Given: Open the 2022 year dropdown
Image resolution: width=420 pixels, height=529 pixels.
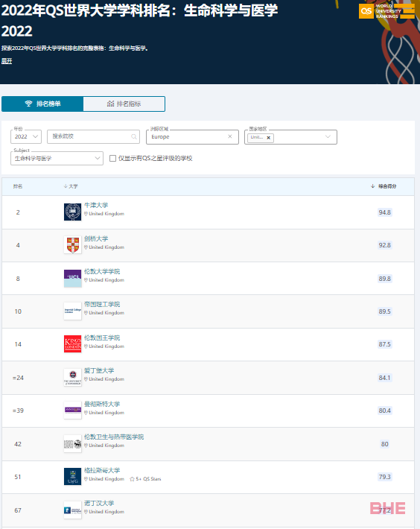Looking at the screenshot, I should tap(26, 136).
